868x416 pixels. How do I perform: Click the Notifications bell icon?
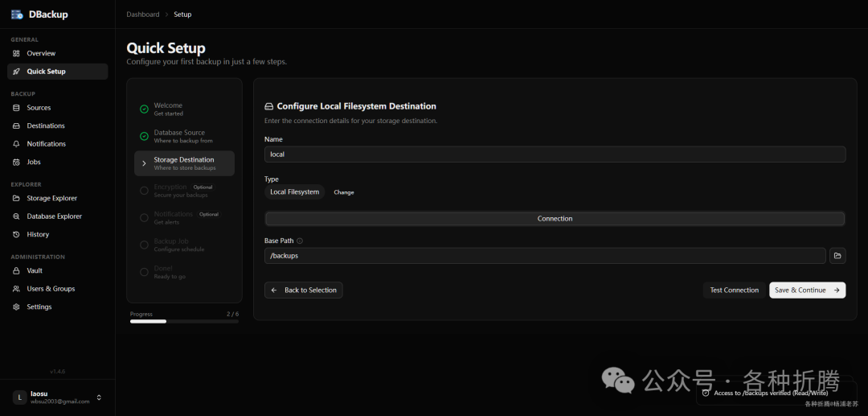pos(17,144)
